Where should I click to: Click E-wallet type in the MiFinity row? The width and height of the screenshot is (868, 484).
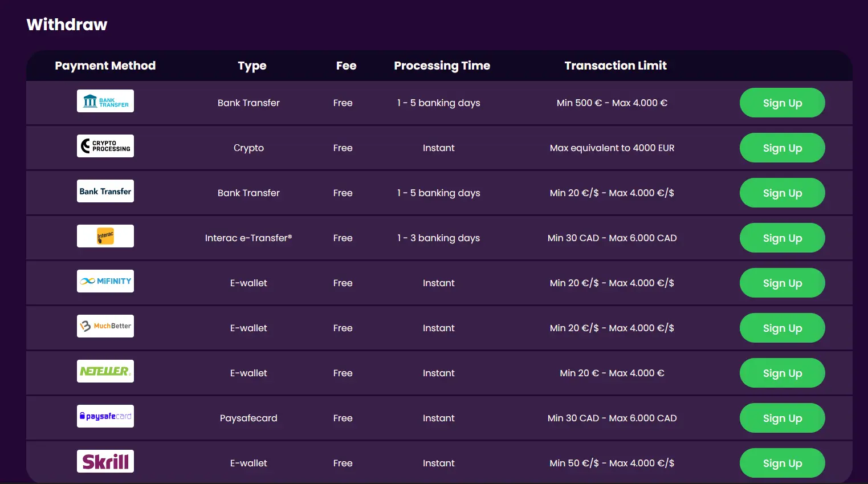[248, 283]
